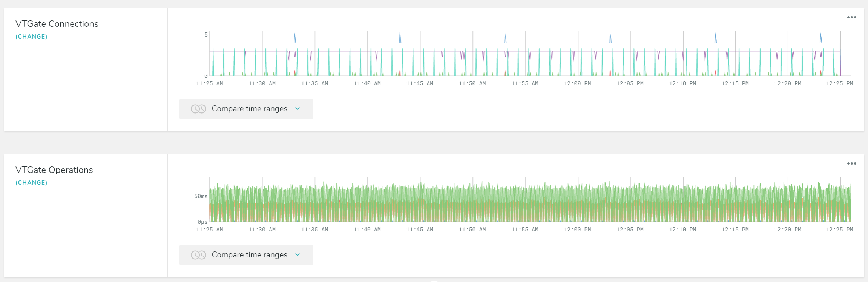Click 50ms y-axis label on Operations chart
Screen dimensions: 868x282
pos(201,196)
